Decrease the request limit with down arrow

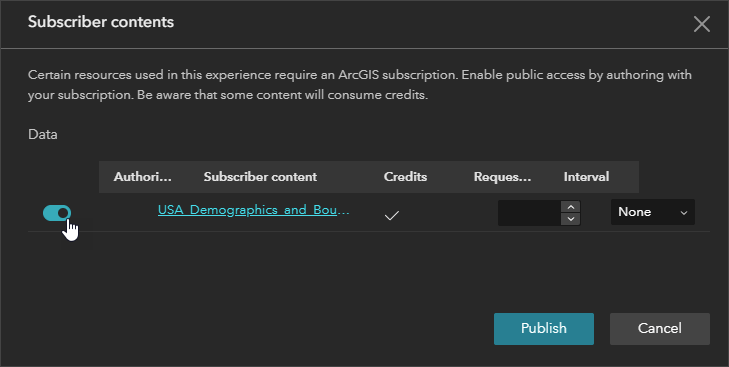(x=570, y=219)
